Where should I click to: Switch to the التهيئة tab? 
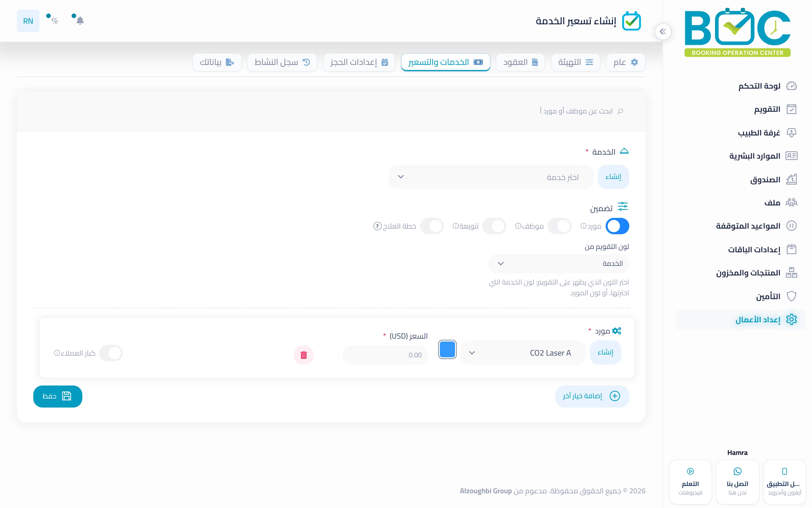[575, 62]
